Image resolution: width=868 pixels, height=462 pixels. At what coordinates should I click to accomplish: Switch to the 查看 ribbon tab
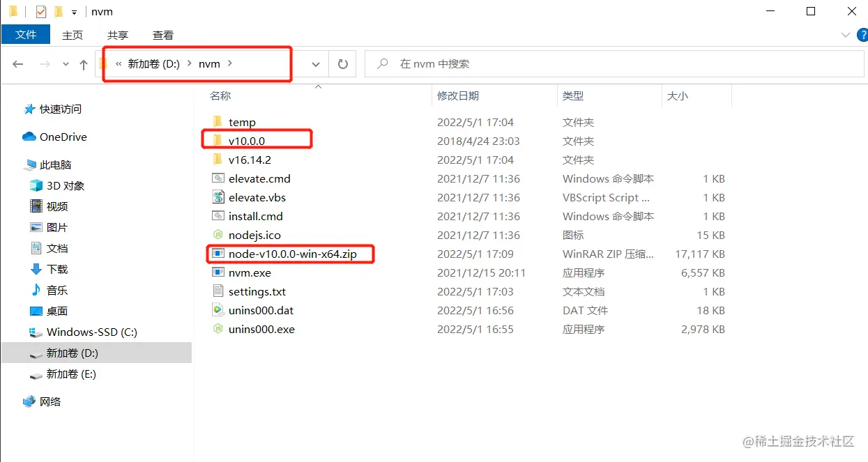(x=162, y=34)
